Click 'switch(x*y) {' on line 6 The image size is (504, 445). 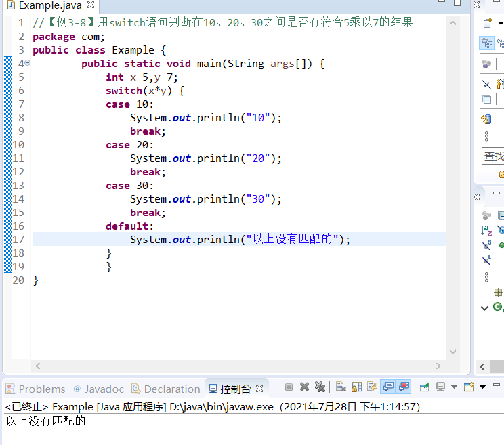[x=145, y=91]
